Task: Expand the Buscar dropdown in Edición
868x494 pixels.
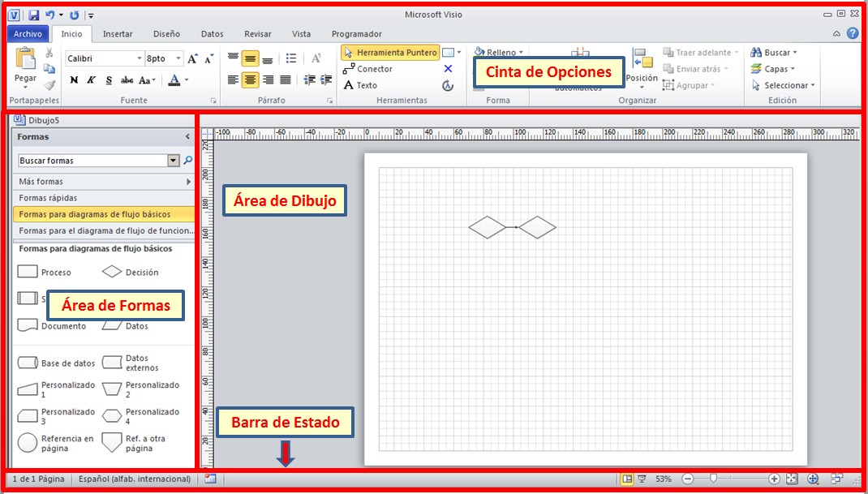Action: pos(774,53)
